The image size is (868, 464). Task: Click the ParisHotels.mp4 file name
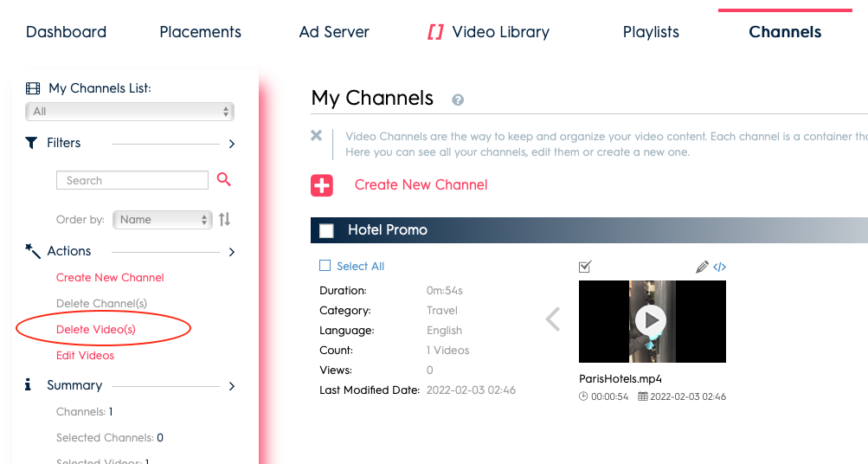[620, 378]
